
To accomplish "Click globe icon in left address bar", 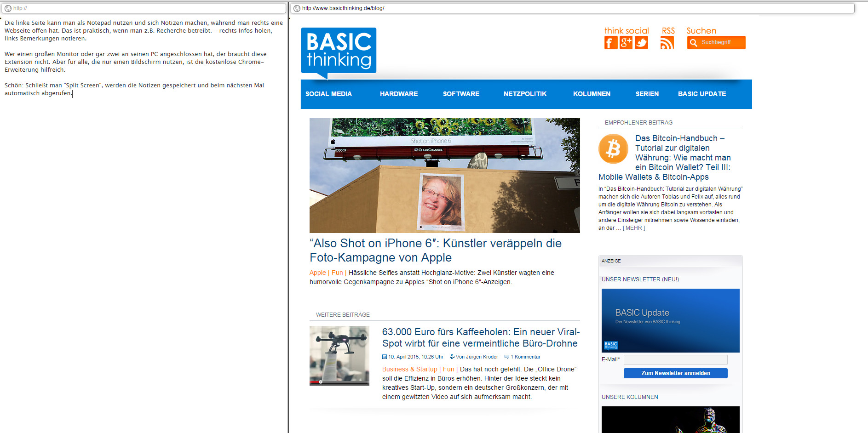I will tap(8, 8).
